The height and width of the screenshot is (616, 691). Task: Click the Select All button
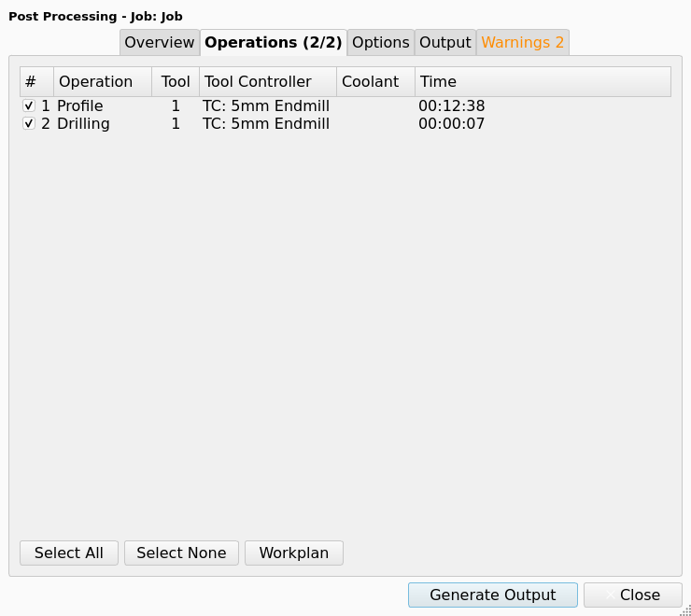[x=69, y=553]
